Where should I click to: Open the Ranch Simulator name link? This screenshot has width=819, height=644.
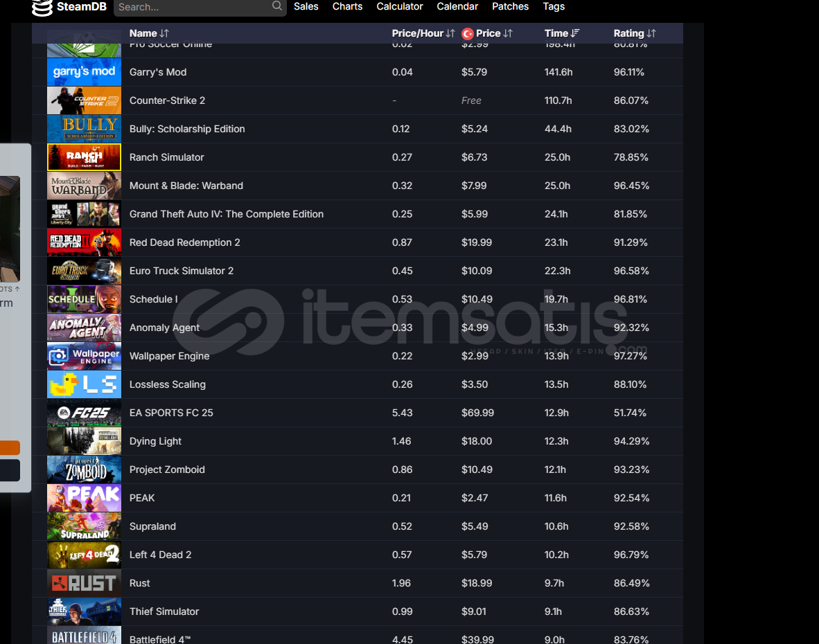[166, 157]
